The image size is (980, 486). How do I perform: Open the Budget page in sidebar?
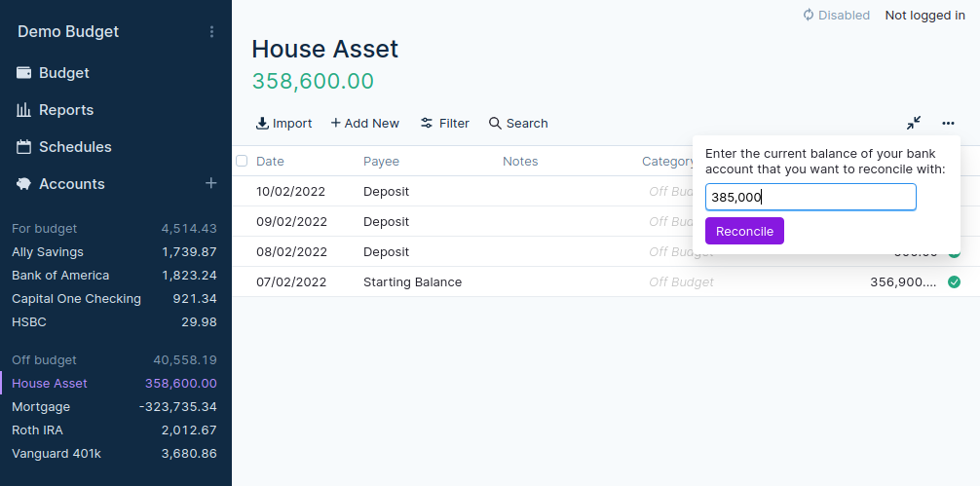(x=63, y=73)
